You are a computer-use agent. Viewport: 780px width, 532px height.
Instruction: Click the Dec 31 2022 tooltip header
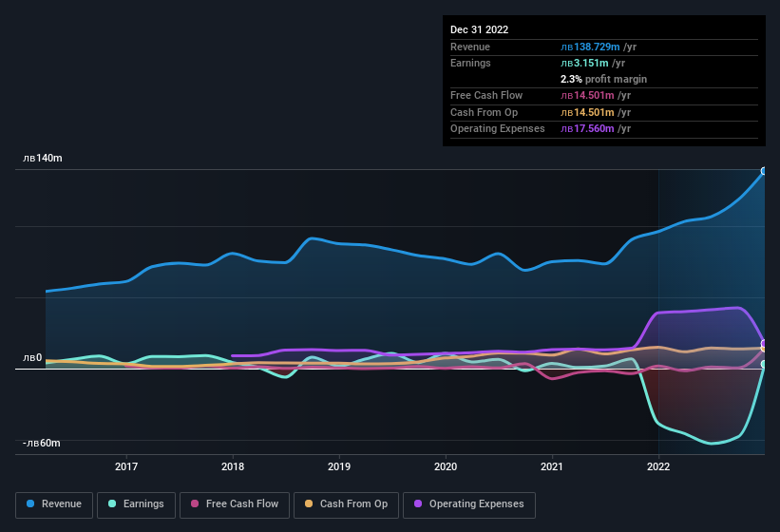point(479,29)
